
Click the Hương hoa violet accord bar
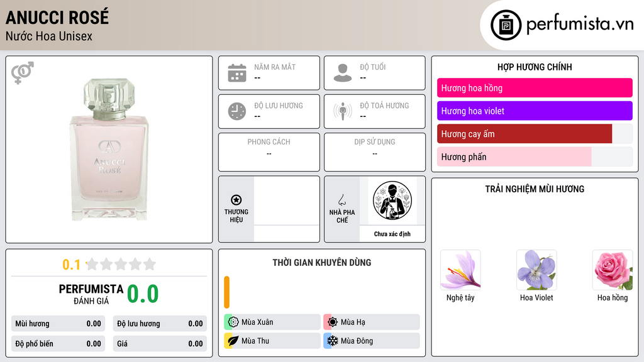pos(535,111)
